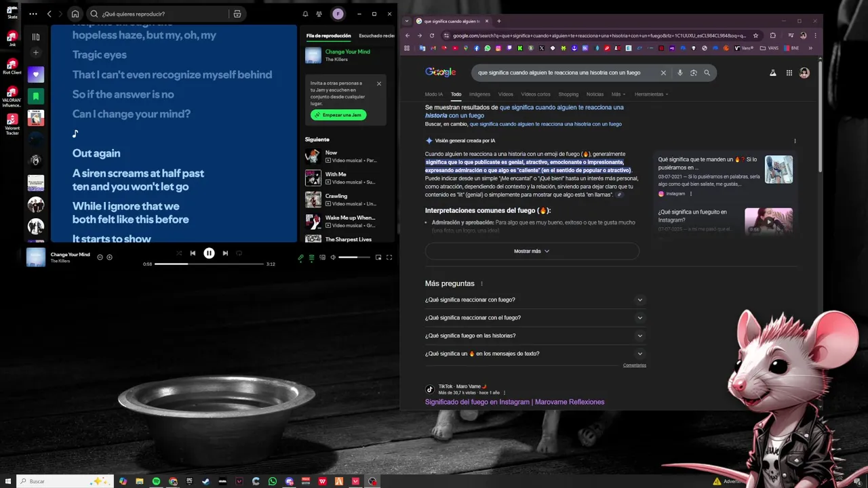The image size is (868, 488).
Task: Switch to Fila de reproducción tab
Action: pyautogui.click(x=328, y=35)
